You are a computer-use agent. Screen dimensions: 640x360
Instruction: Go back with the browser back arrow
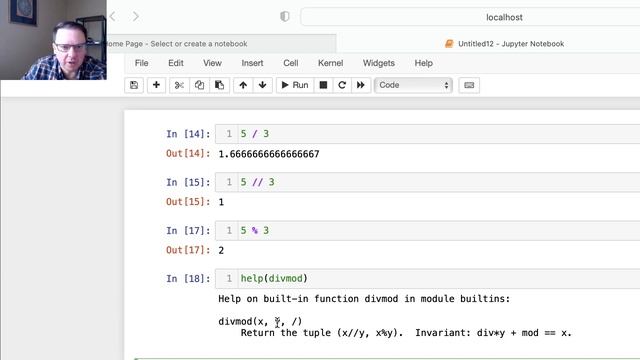(x=113, y=16)
